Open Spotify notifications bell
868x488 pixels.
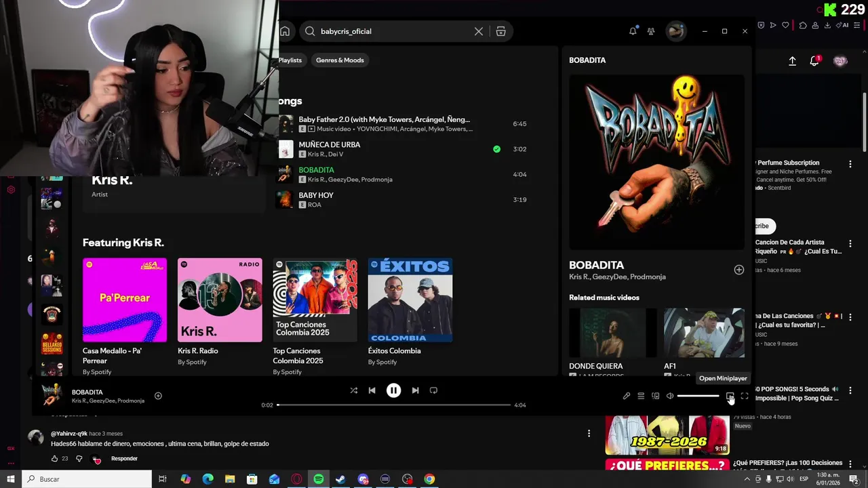633,31
